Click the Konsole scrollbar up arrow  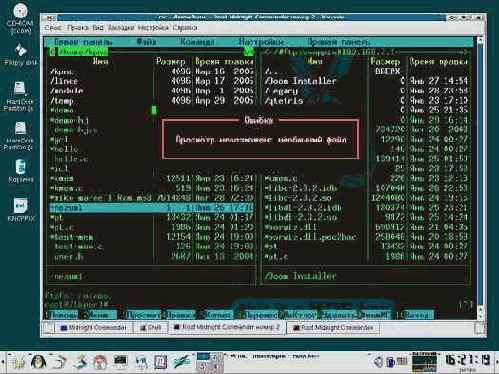pos(480,40)
